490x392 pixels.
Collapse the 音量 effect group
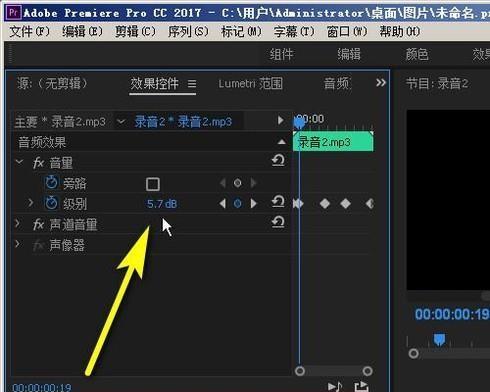(19, 162)
